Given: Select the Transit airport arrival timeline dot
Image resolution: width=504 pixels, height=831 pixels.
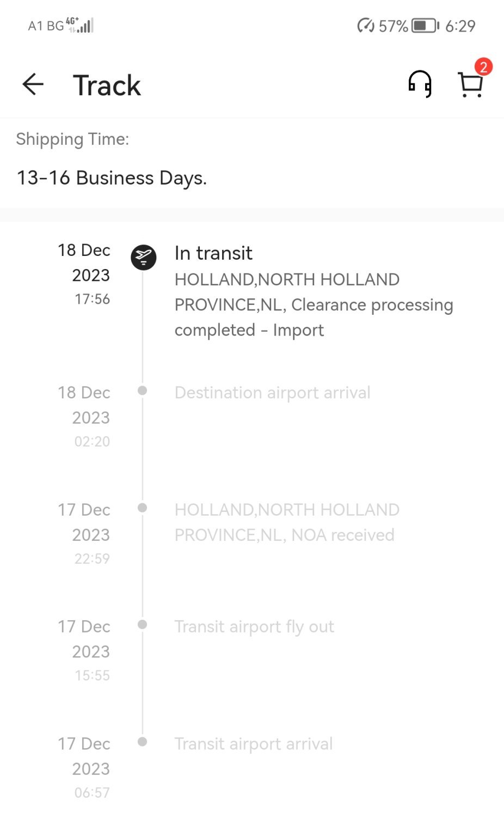Looking at the screenshot, I should point(143,742).
